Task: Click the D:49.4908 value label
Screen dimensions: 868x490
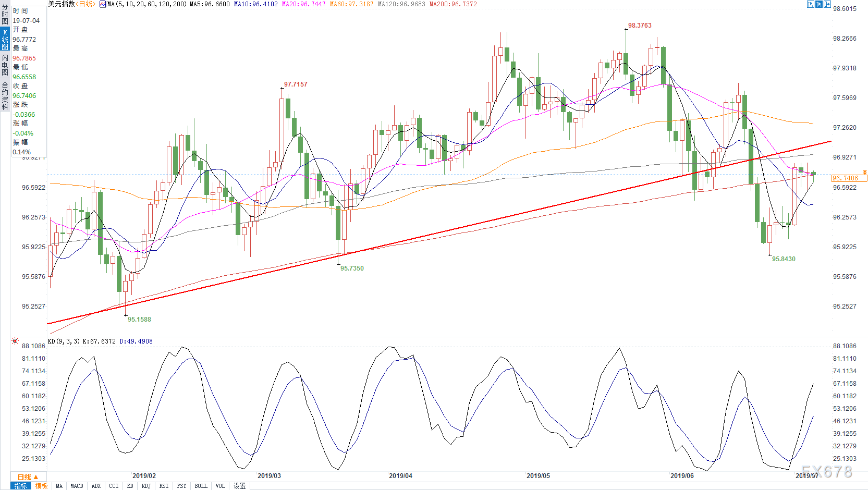Action: tap(136, 341)
